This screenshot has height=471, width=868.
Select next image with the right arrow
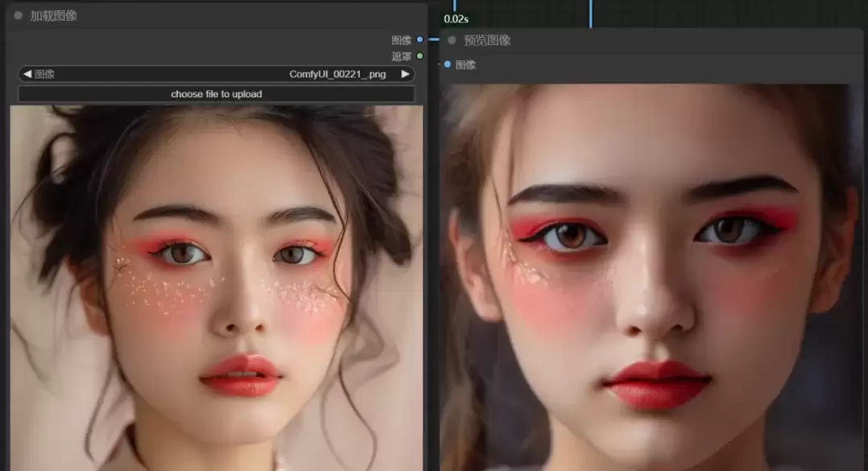pyautogui.click(x=405, y=73)
